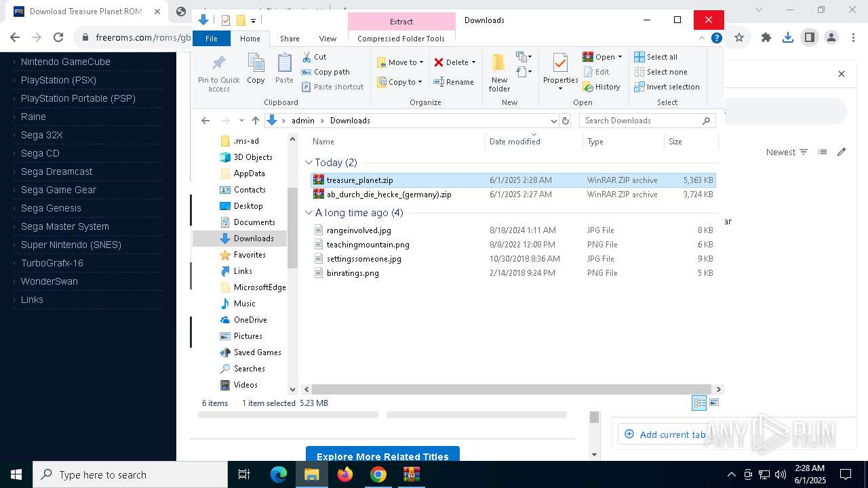Viewport: 868px width, 488px height.
Task: Reload the Chrome page
Action: [58, 37]
